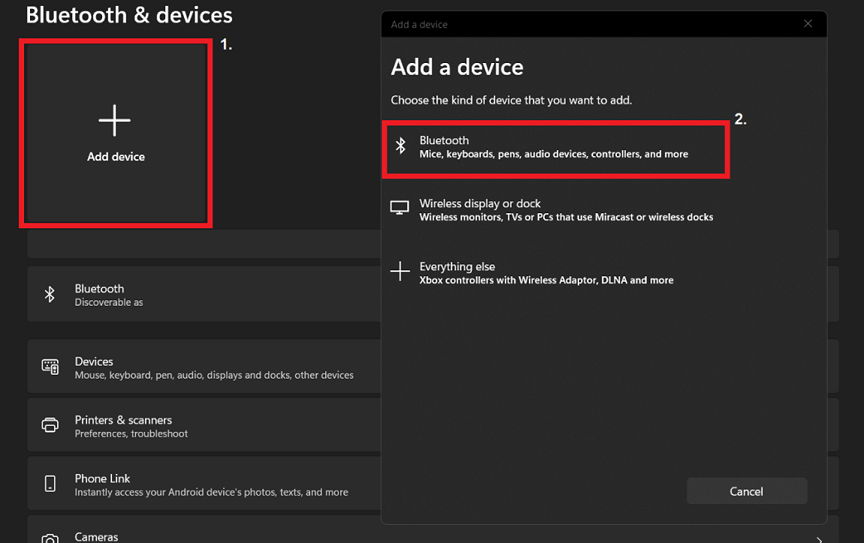
Task: Click the Wireless monitors, TVs or PCs description
Action: (566, 217)
